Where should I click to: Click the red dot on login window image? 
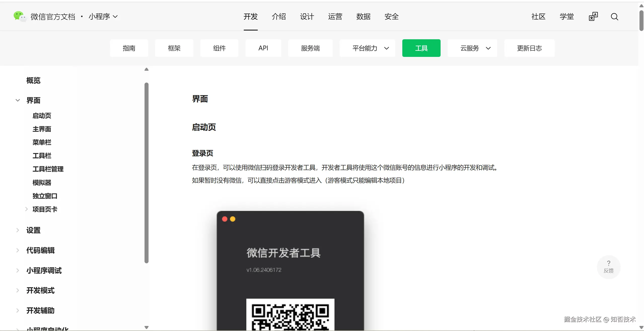[225, 219]
